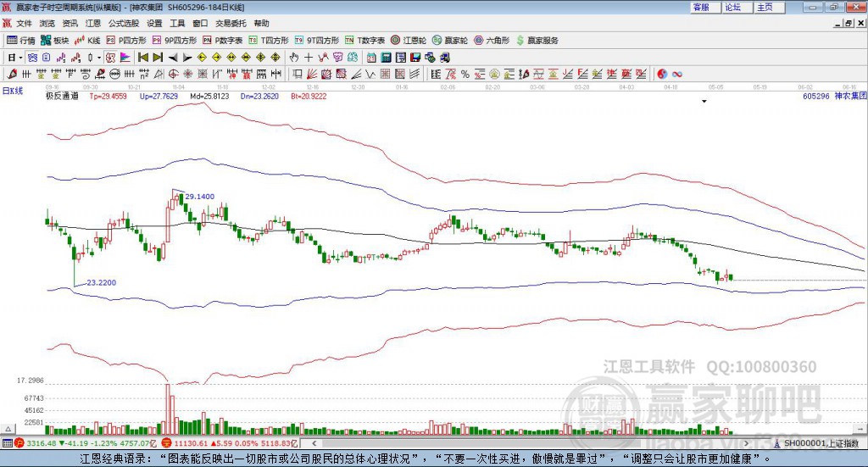This screenshot has height=467, width=868.
Task: Select the crosshair cursor tool
Action: click(309, 58)
